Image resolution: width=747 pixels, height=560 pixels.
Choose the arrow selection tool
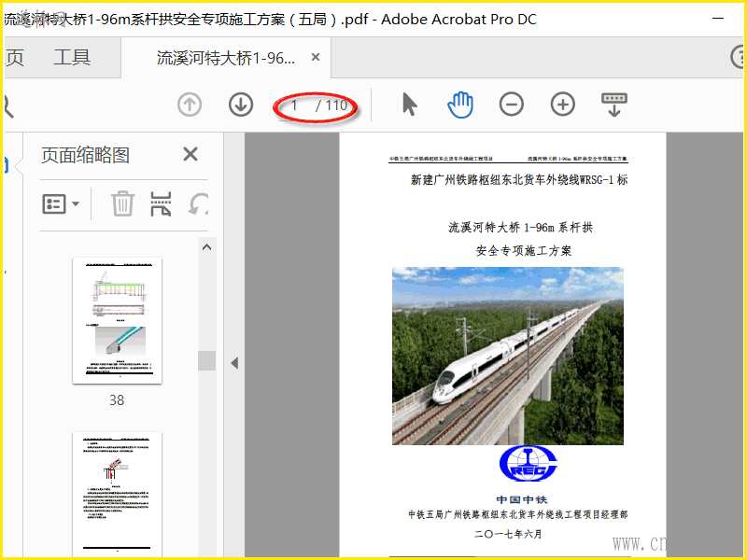(x=409, y=105)
